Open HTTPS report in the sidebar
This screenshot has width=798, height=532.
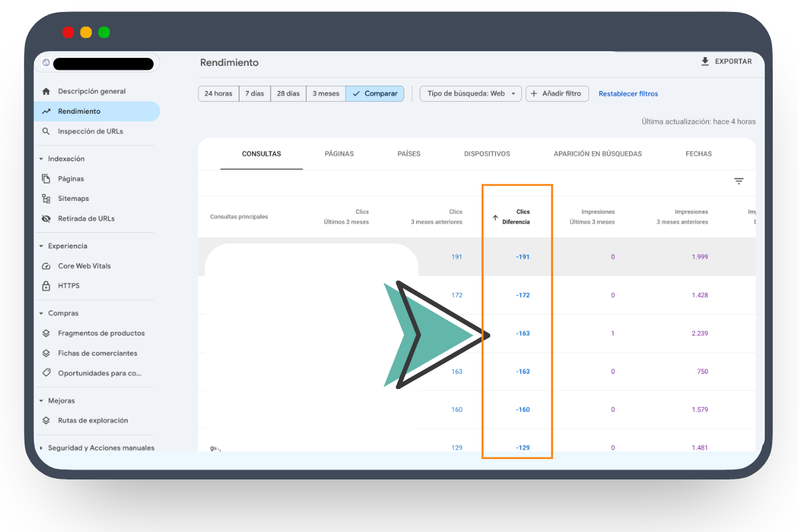point(97,286)
